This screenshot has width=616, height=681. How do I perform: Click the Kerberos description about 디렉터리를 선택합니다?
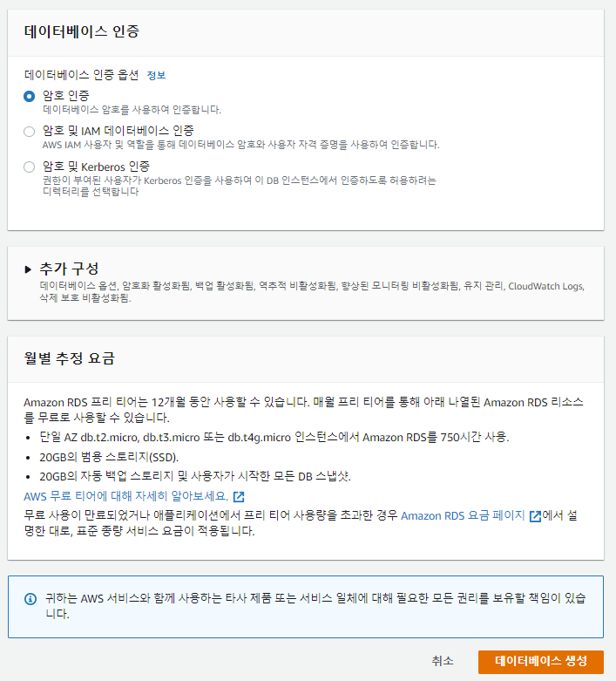[240, 186]
